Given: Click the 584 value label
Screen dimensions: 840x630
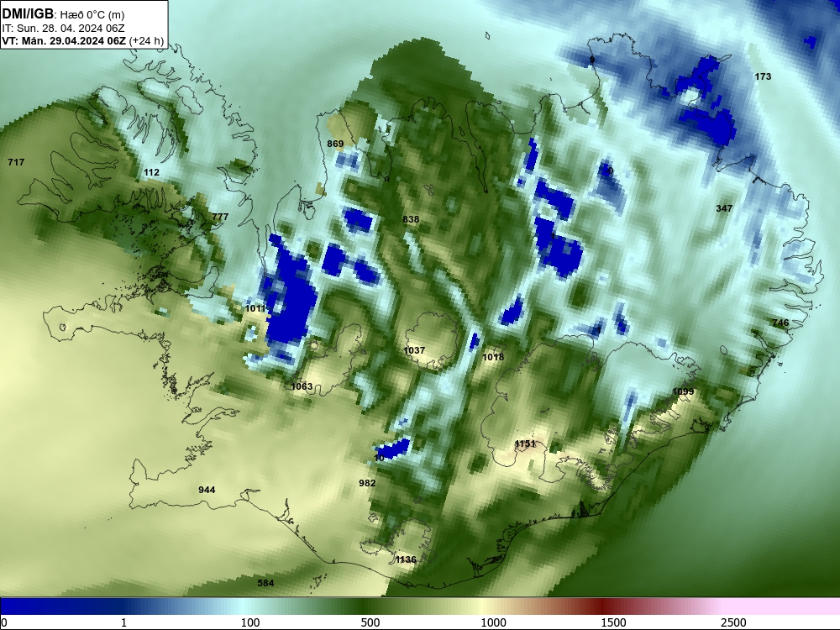Looking at the screenshot, I should [x=265, y=583].
